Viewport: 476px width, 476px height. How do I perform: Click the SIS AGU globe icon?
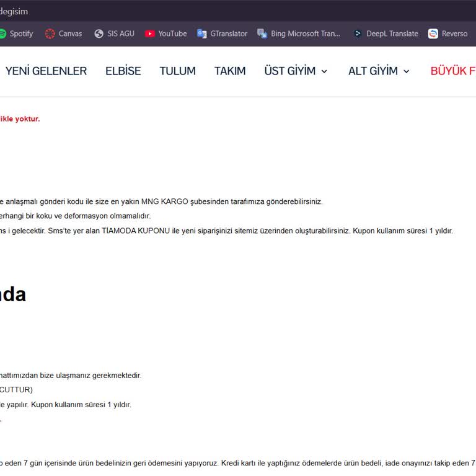(99, 33)
